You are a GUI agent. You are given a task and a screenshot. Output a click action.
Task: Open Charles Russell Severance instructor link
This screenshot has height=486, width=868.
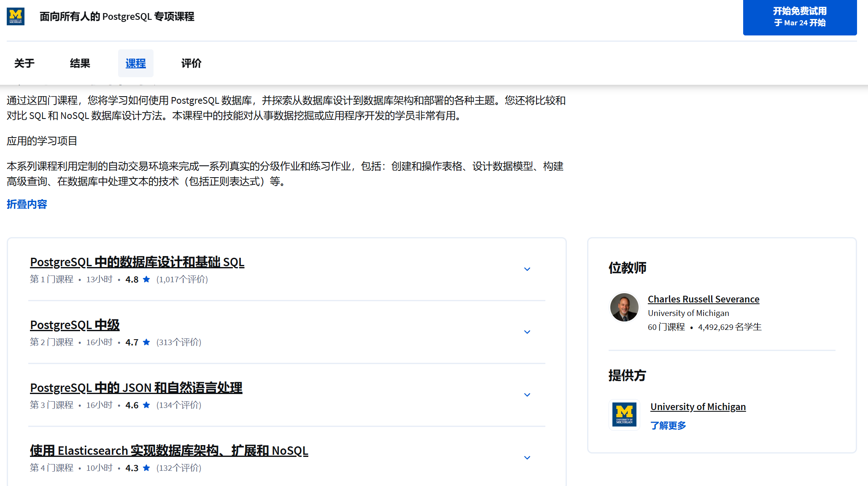pos(704,299)
